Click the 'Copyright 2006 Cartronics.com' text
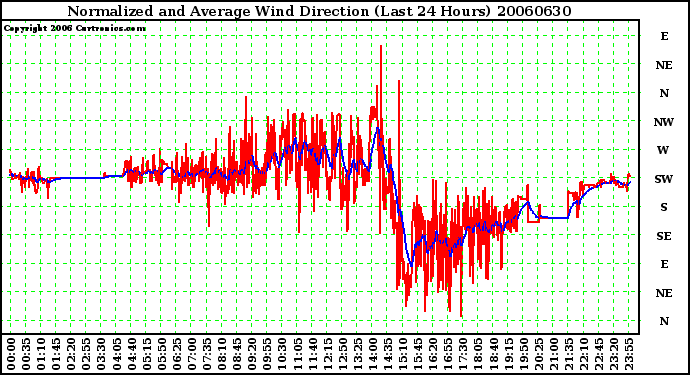This screenshot has height=375, width=690. (74, 28)
